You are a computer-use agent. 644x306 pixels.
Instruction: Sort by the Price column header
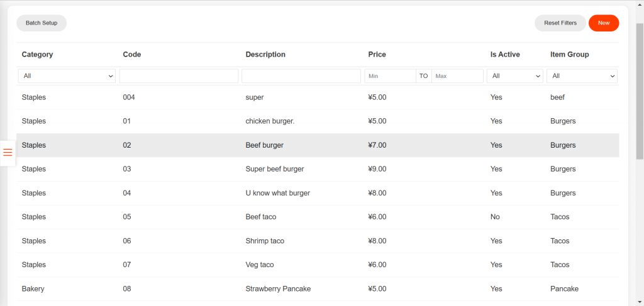[377, 55]
